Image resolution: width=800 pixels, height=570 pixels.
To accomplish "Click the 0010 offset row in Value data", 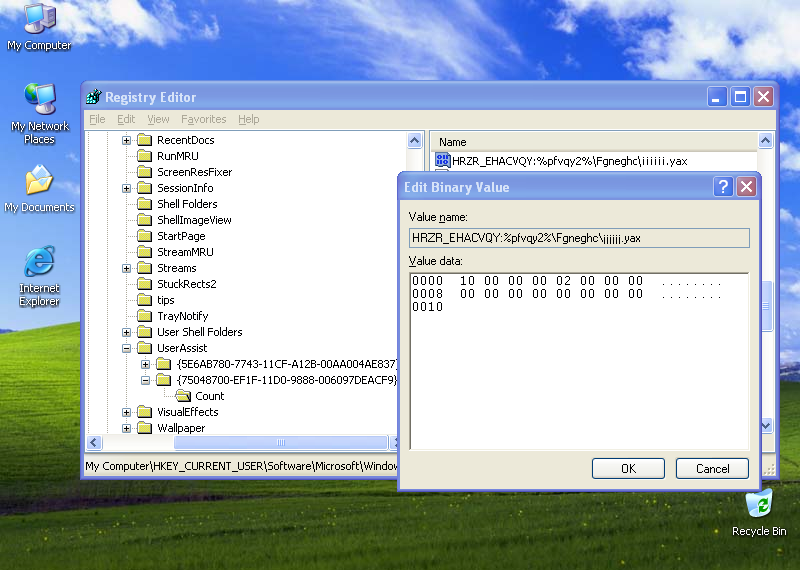I will 428,307.
